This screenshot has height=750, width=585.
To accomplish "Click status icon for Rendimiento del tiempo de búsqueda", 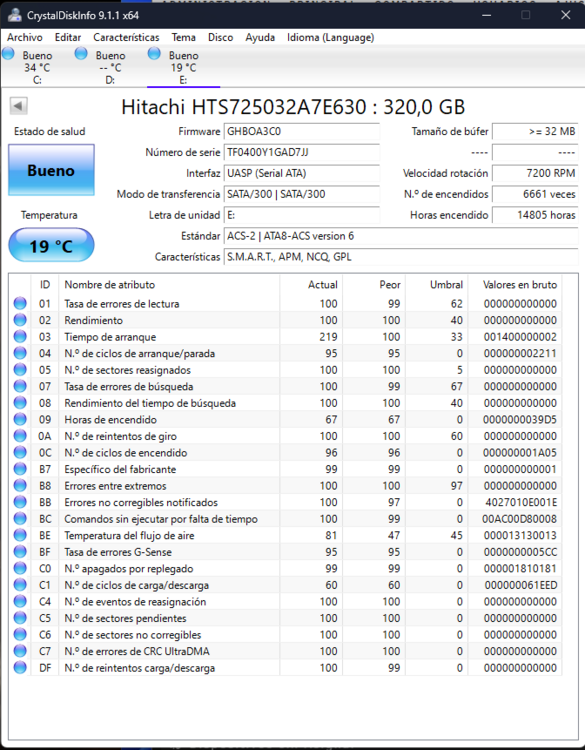I will 20,403.
